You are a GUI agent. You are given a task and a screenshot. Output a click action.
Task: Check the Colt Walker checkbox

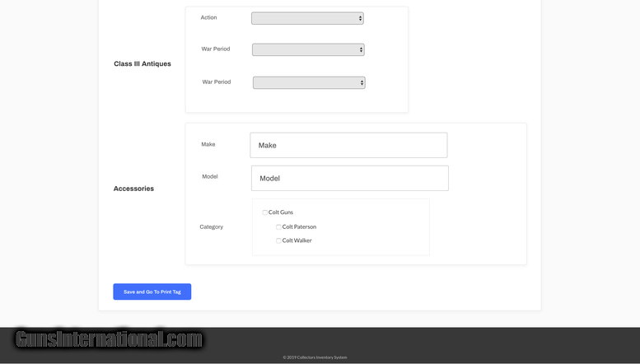278,241
